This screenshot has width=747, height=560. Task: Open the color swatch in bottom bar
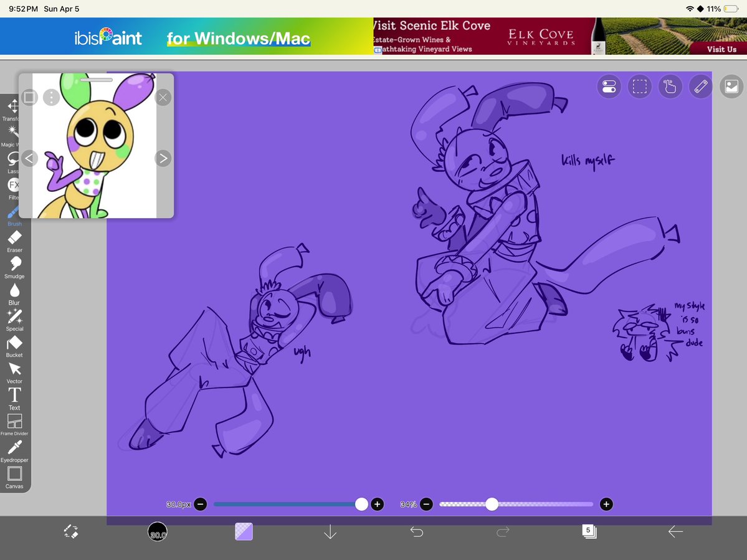pyautogui.click(x=244, y=531)
